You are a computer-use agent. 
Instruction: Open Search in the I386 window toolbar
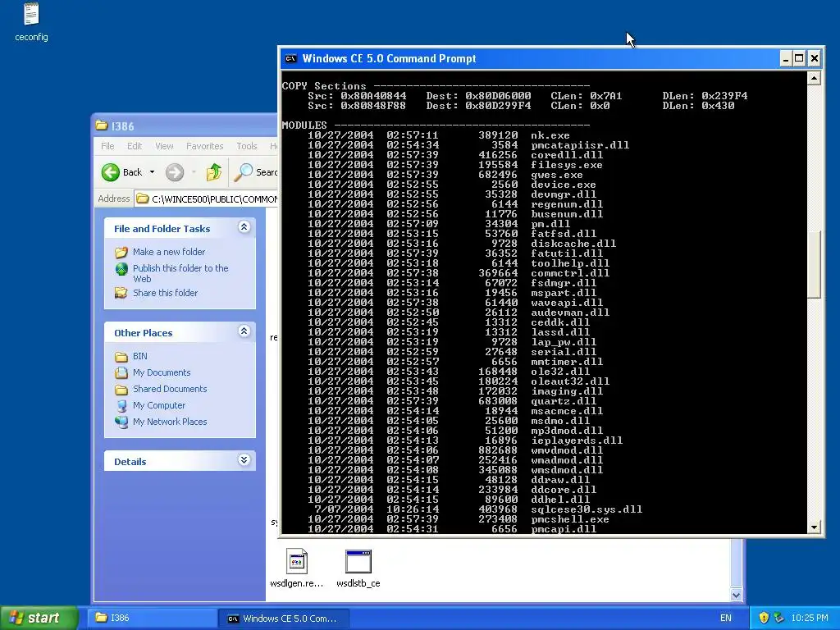256,172
